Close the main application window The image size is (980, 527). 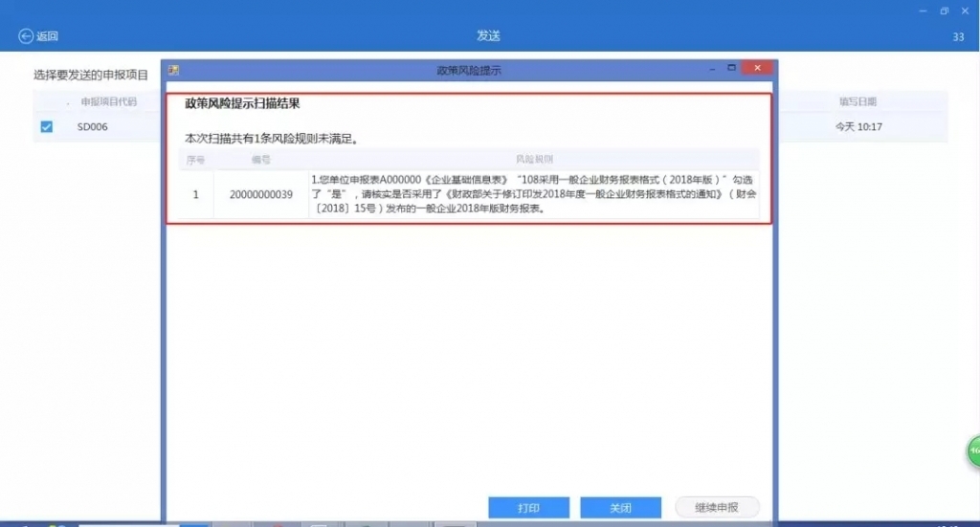click(965, 11)
